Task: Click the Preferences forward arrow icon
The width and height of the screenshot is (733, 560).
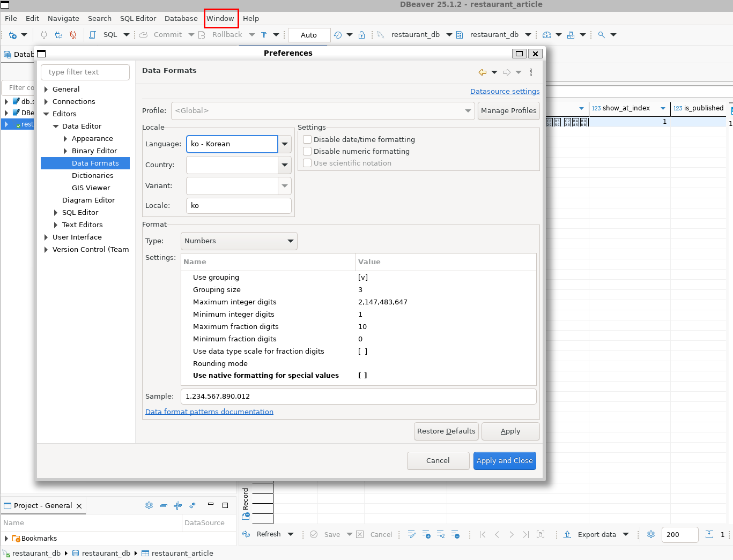Action: point(507,72)
